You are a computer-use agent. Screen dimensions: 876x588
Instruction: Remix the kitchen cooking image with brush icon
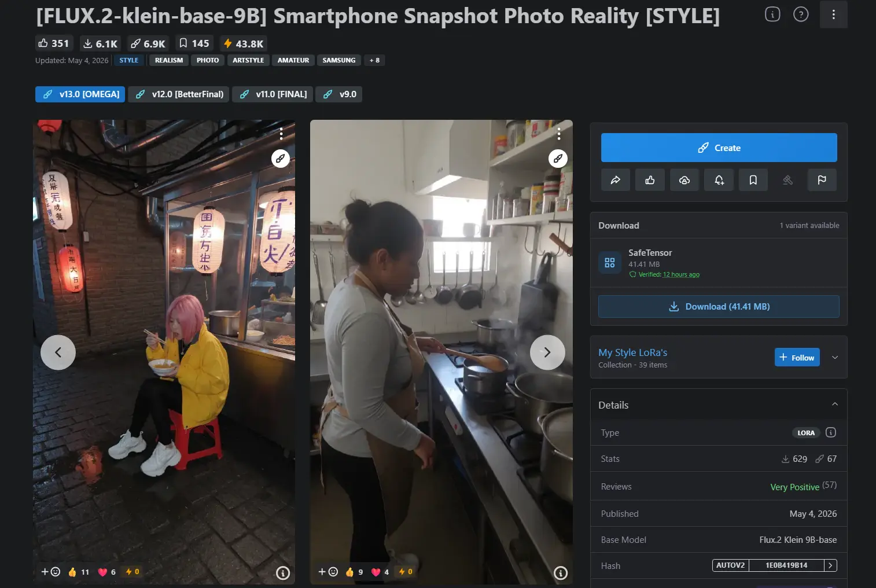point(558,159)
